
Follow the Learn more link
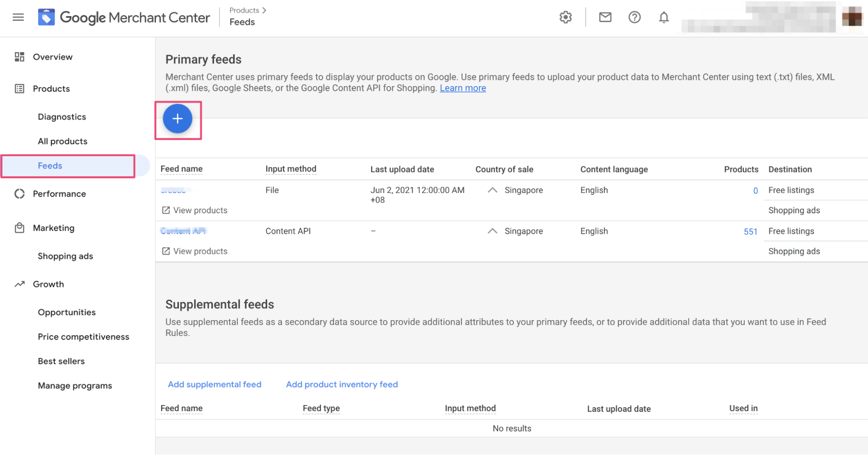462,88
